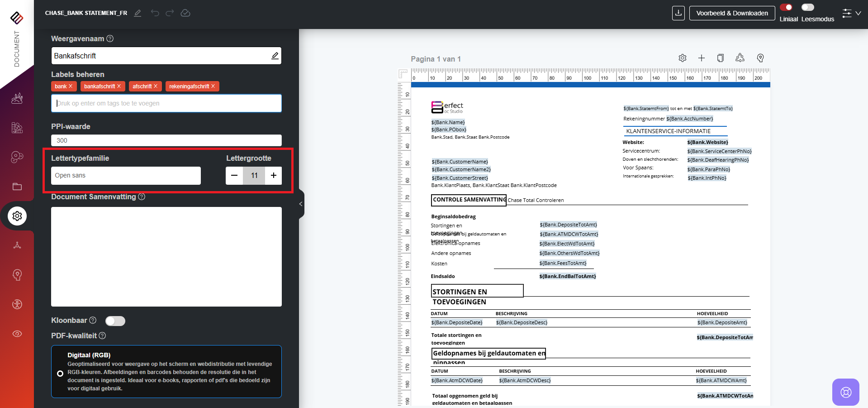Enable the Leesmodus toggle
The width and height of the screenshot is (868, 408).
coord(807,7)
